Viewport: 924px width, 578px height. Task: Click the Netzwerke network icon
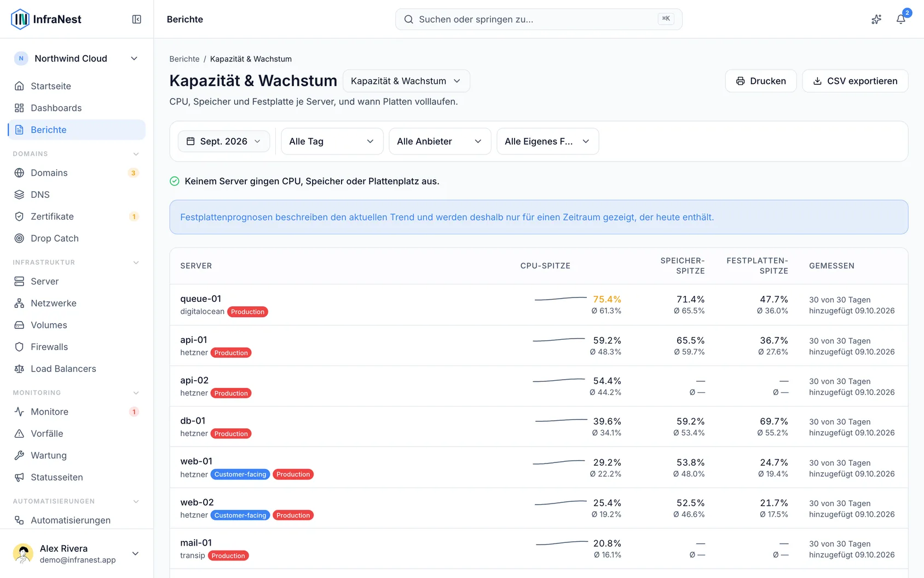(x=19, y=303)
